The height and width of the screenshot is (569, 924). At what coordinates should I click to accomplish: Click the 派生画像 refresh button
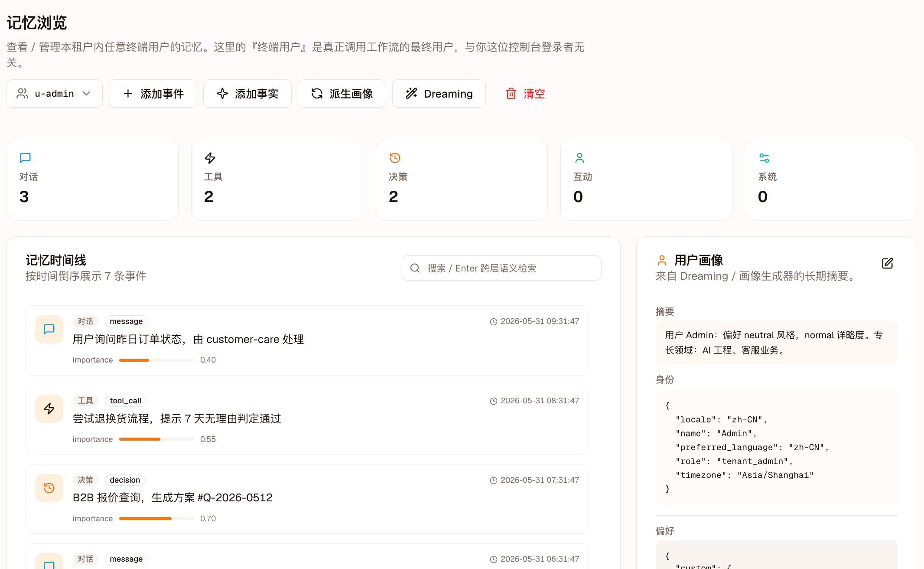click(x=342, y=94)
